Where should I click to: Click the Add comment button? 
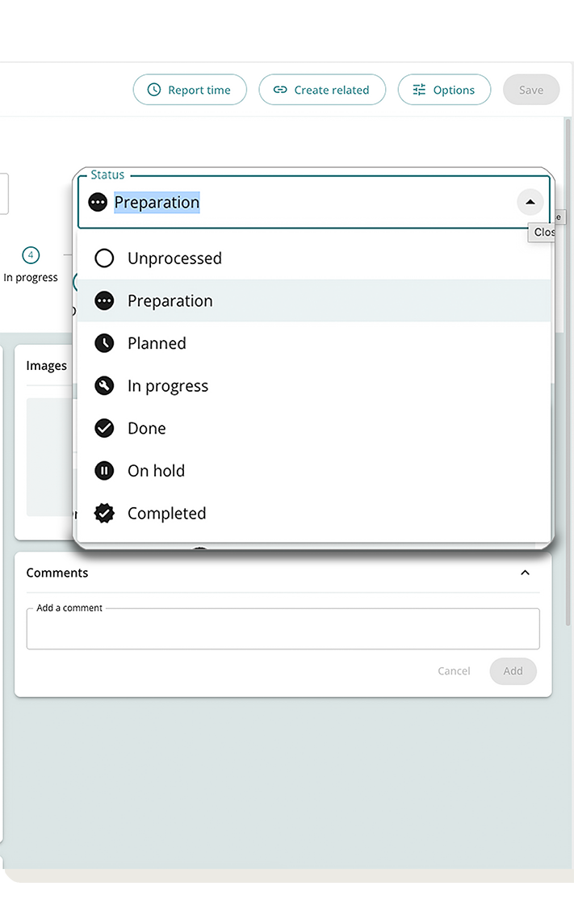tap(513, 671)
